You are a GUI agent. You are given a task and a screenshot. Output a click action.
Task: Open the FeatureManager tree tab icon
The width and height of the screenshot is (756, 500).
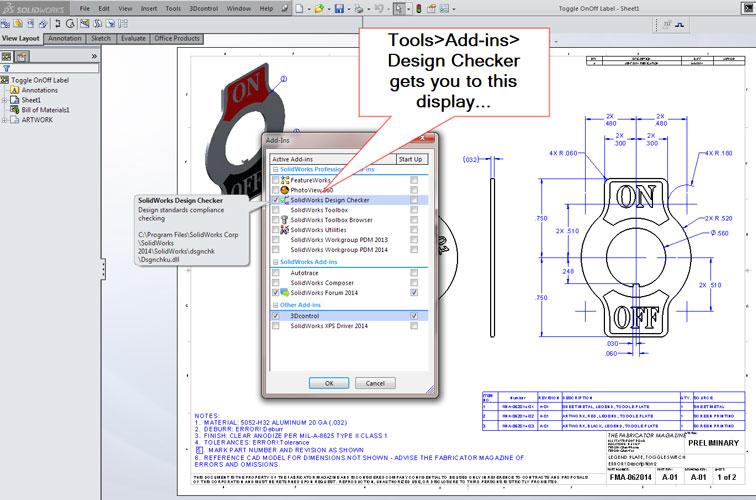[x=7, y=56]
